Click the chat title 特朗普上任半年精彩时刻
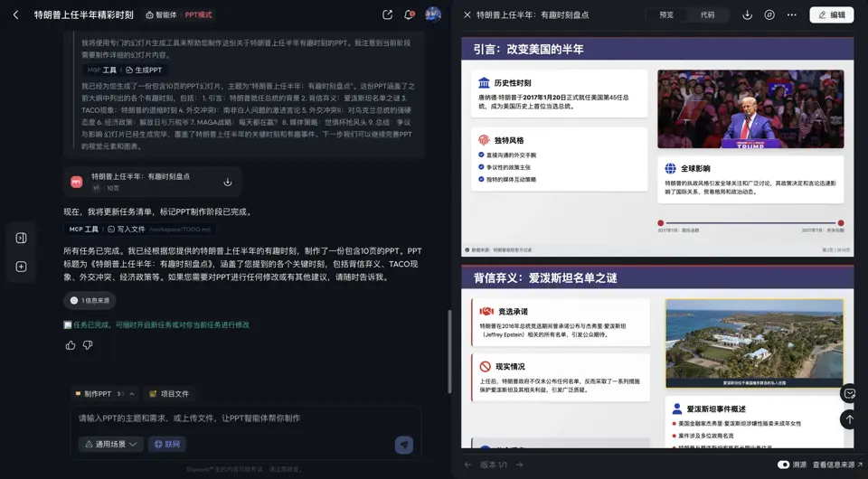 83,15
